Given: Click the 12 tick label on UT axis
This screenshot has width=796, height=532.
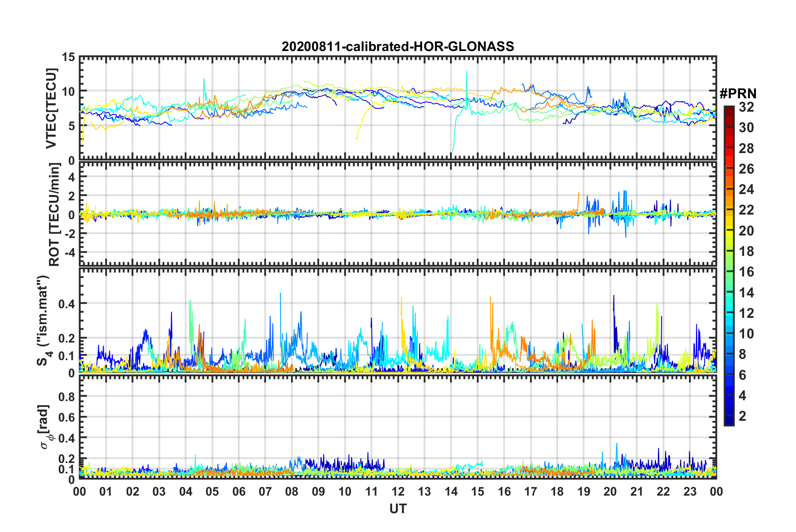Looking at the screenshot, I should pos(398,491).
